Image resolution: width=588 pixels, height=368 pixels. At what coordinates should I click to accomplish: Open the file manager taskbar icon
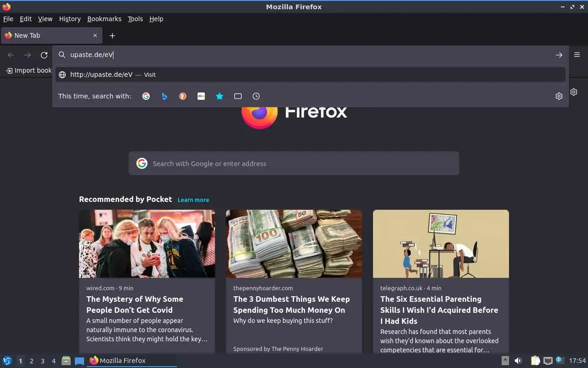[66, 361]
